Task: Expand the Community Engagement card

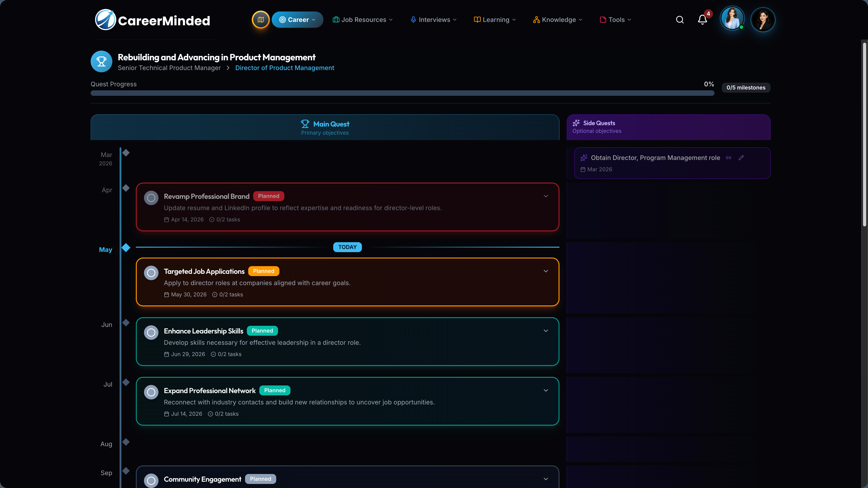Action: click(546, 479)
